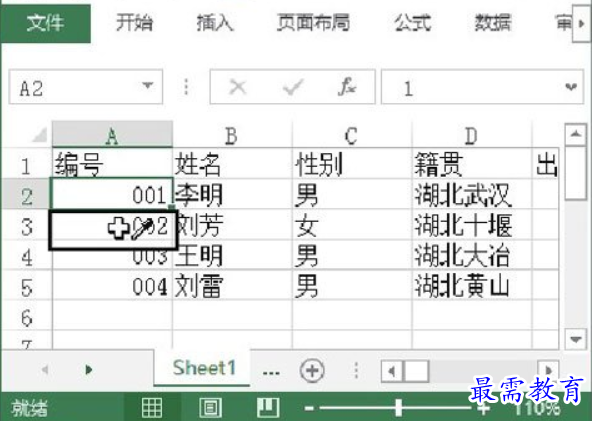Open the 页面布局 ribbon tab

pos(313,23)
